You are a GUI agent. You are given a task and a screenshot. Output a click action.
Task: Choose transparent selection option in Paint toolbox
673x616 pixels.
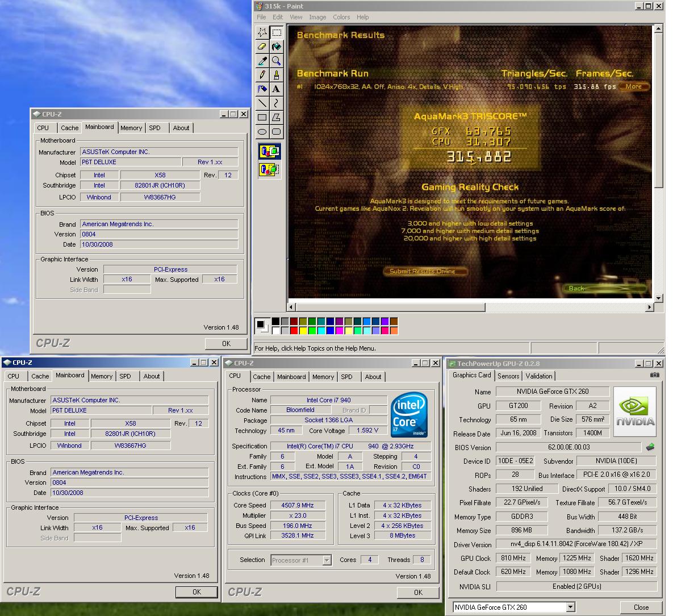(270, 169)
